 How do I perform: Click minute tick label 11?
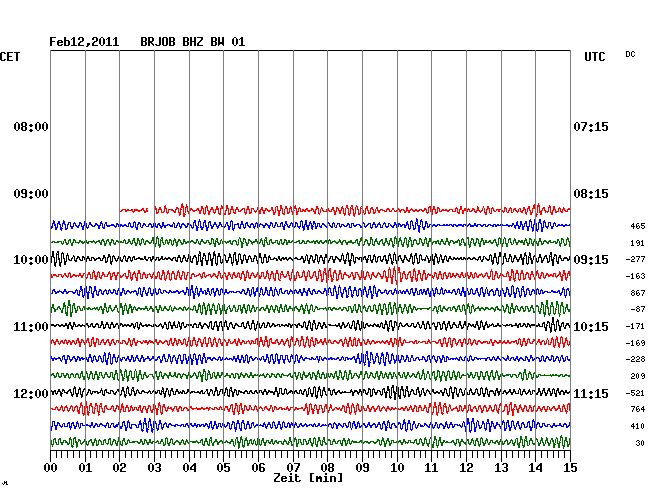tap(432, 468)
